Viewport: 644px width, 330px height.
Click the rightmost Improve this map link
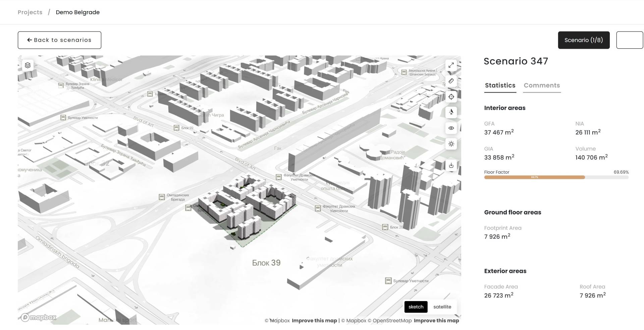[x=436, y=321]
